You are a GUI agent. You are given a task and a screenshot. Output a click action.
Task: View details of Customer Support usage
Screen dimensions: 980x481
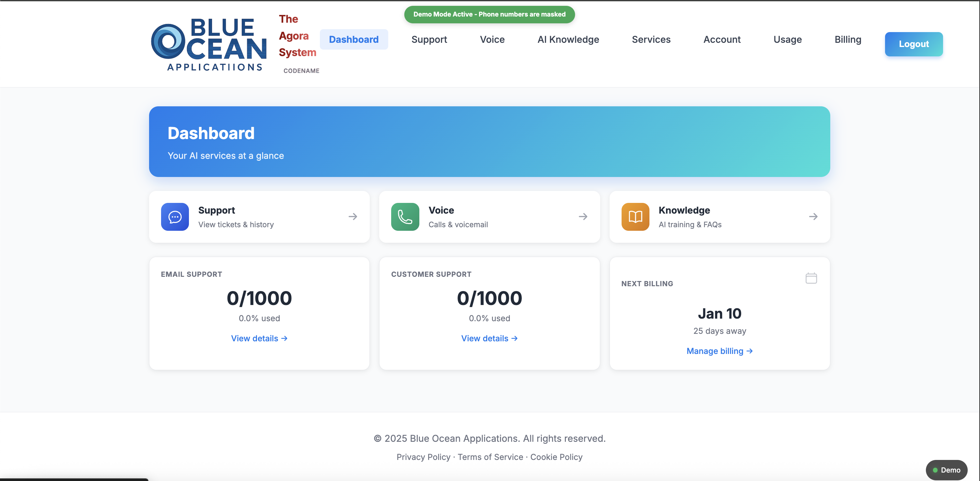pyautogui.click(x=489, y=338)
